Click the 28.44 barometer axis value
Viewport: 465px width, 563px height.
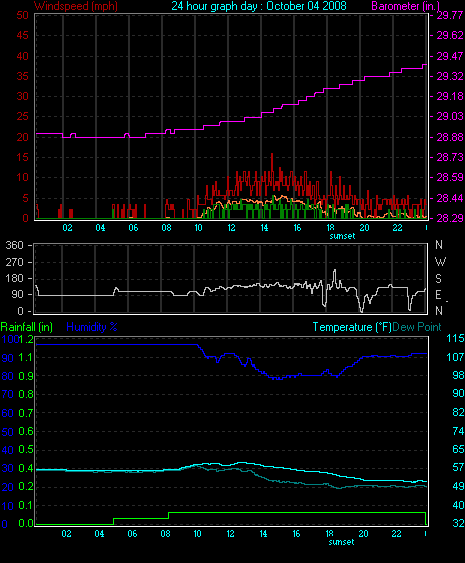tap(450, 198)
